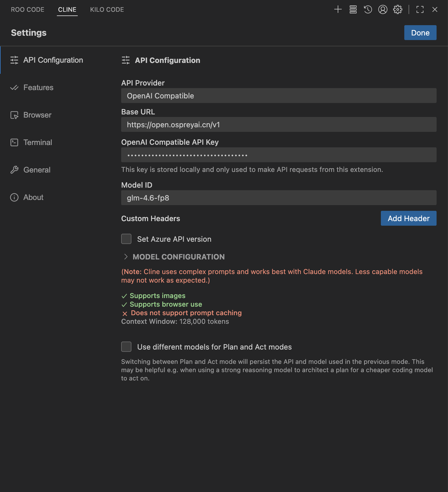
Task: Select Features in the settings sidebar
Action: [38, 88]
